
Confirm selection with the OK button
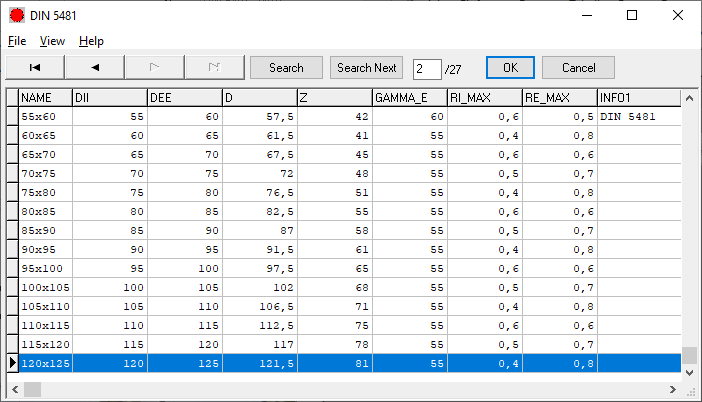coord(510,67)
